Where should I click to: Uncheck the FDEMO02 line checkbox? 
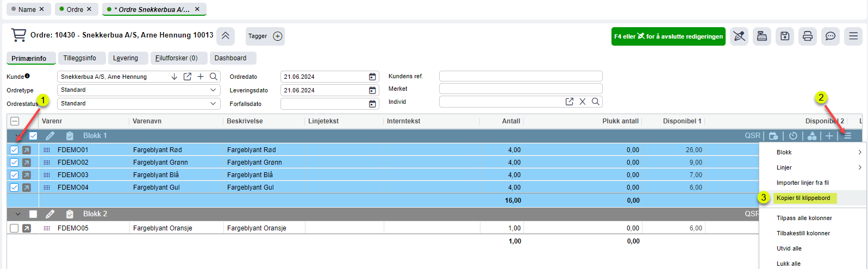(x=14, y=162)
